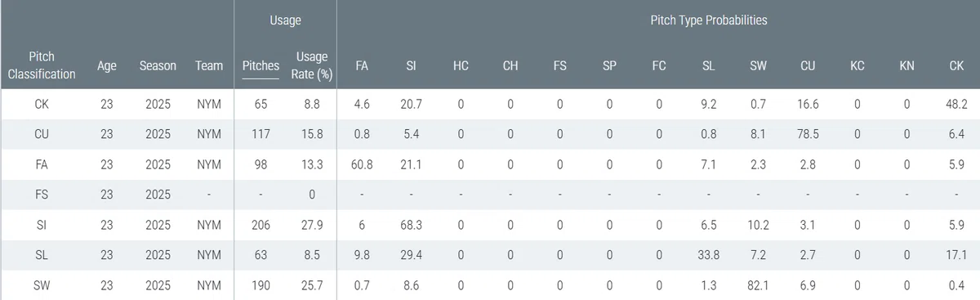Sort by CU probability column header
This screenshot has height=300, width=980.
[x=807, y=65]
